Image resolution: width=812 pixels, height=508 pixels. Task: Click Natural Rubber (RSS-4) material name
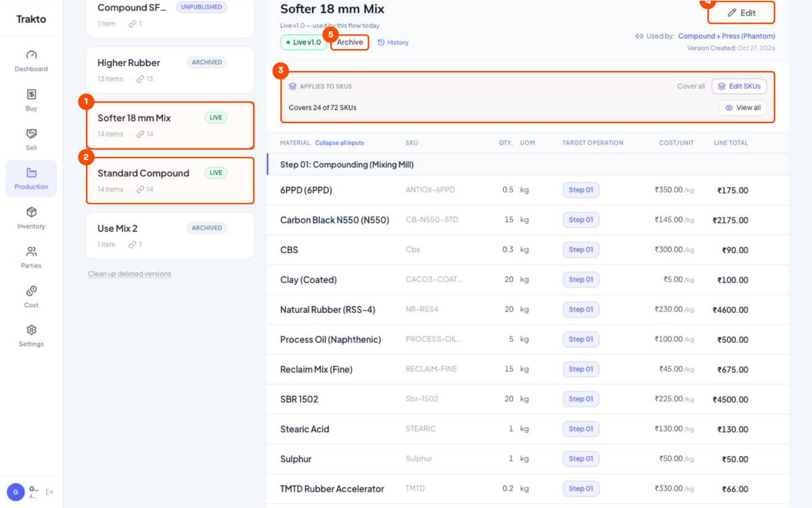click(x=327, y=309)
